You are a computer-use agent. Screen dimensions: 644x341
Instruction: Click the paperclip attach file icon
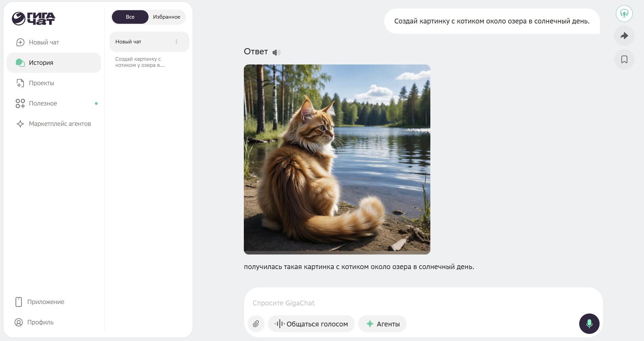click(x=256, y=324)
